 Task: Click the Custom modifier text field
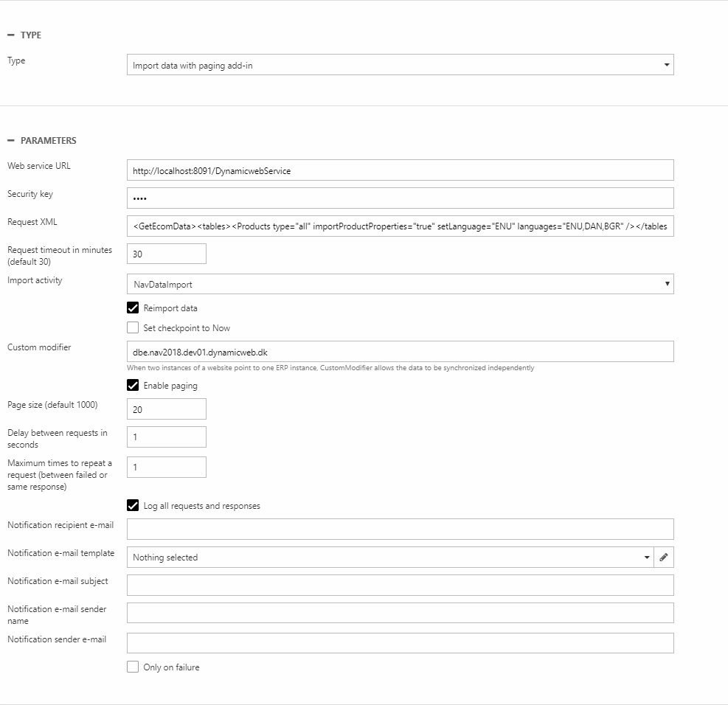pyautogui.click(x=400, y=352)
